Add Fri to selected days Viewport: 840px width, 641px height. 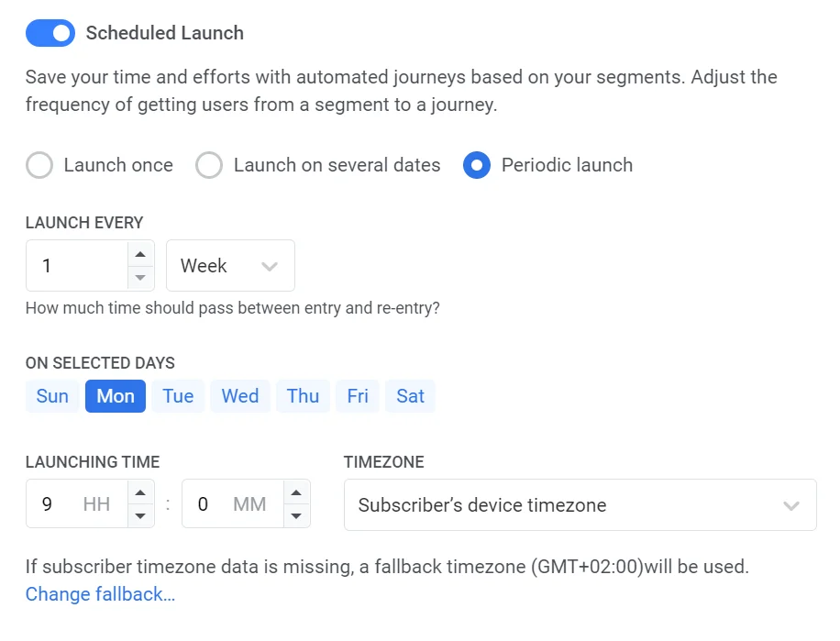pos(358,396)
